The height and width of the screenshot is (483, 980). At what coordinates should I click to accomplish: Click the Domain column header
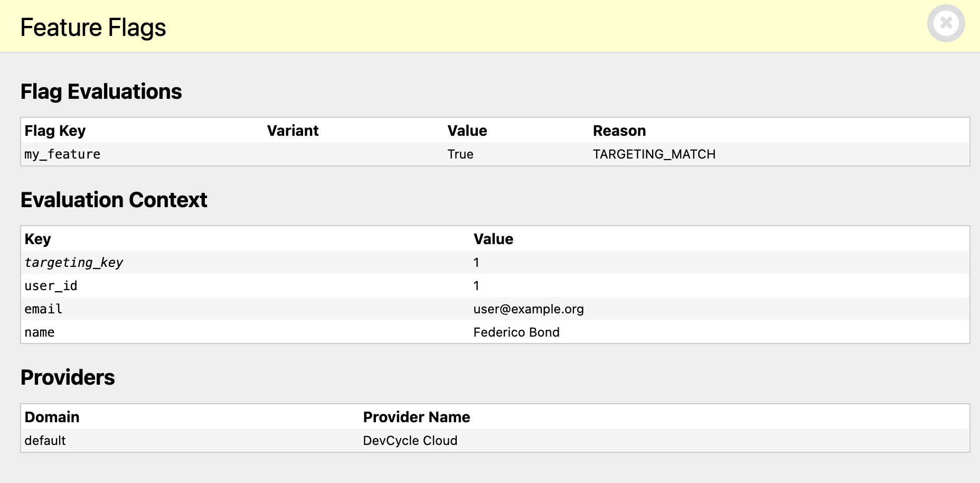pyautogui.click(x=51, y=417)
